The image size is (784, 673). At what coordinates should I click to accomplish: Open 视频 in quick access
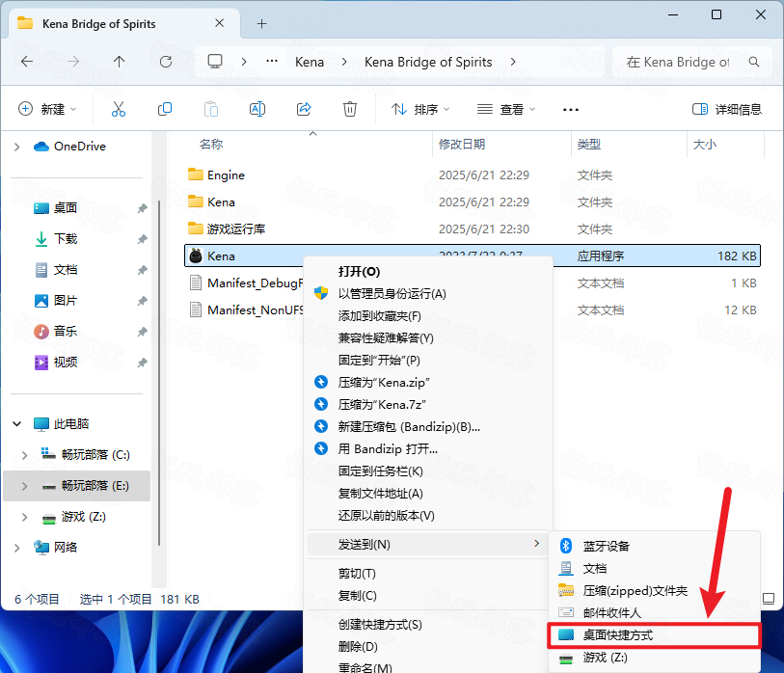point(66,362)
